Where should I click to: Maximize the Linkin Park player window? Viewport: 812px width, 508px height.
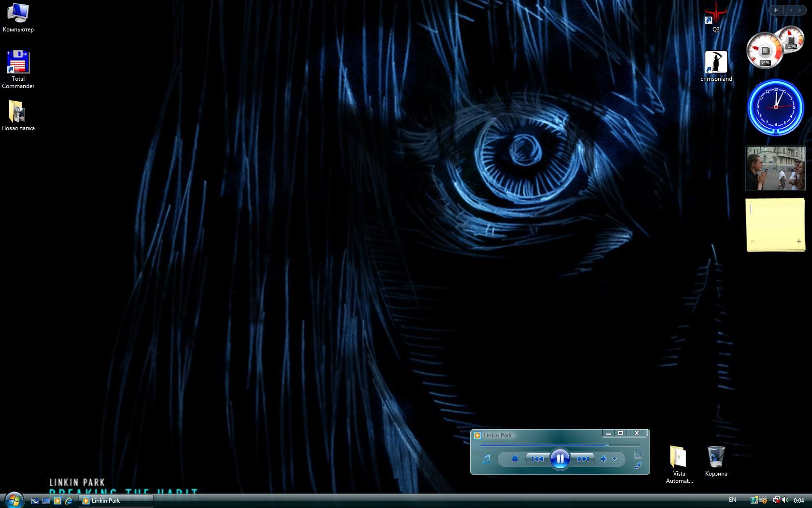pyautogui.click(x=621, y=433)
